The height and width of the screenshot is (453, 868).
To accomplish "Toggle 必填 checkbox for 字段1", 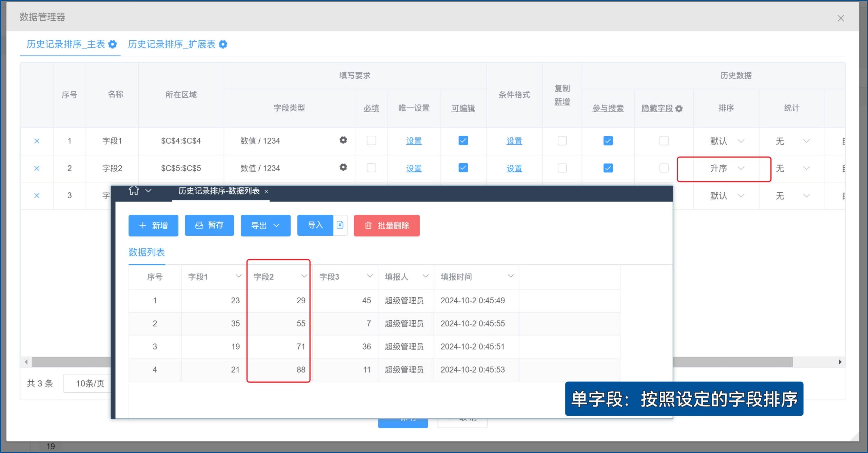I will (x=371, y=140).
